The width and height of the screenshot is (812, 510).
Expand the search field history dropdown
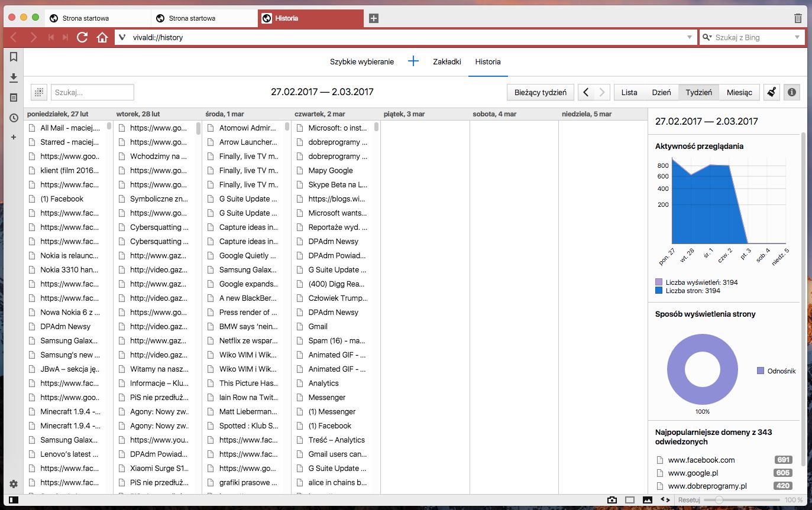[797, 37]
